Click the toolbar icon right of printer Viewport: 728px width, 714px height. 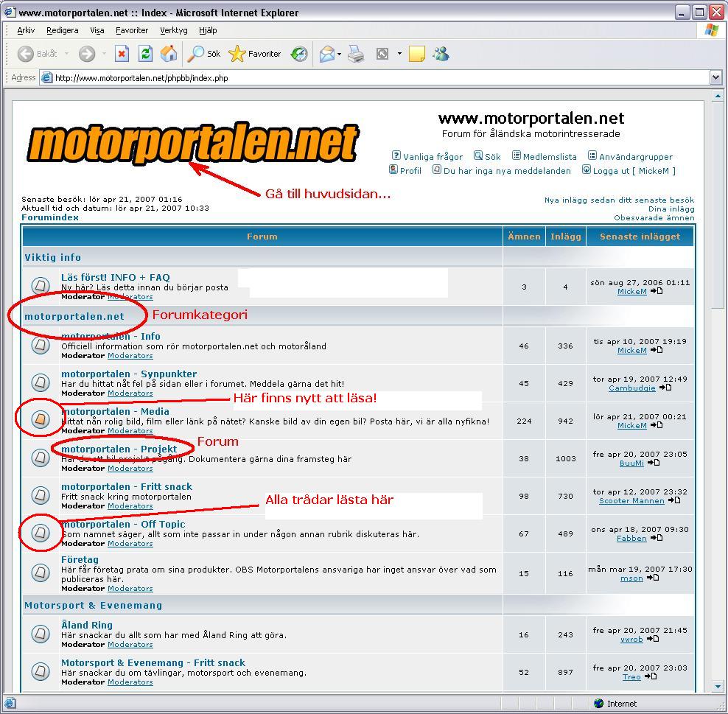tap(382, 54)
